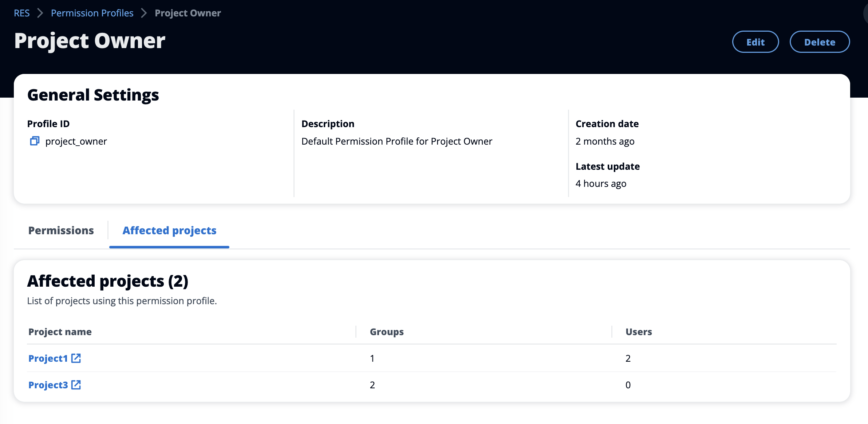Click the Edit button for Project Owner
868x424 pixels.
click(x=755, y=41)
